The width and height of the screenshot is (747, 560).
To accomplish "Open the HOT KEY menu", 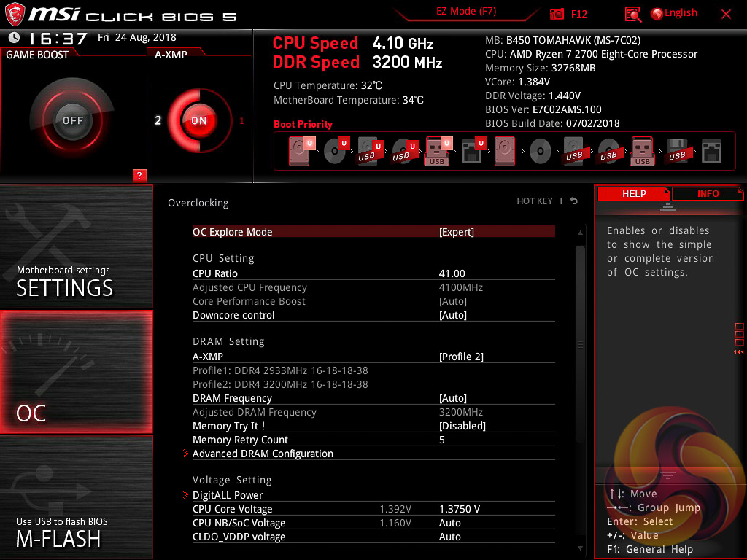I will 535,201.
